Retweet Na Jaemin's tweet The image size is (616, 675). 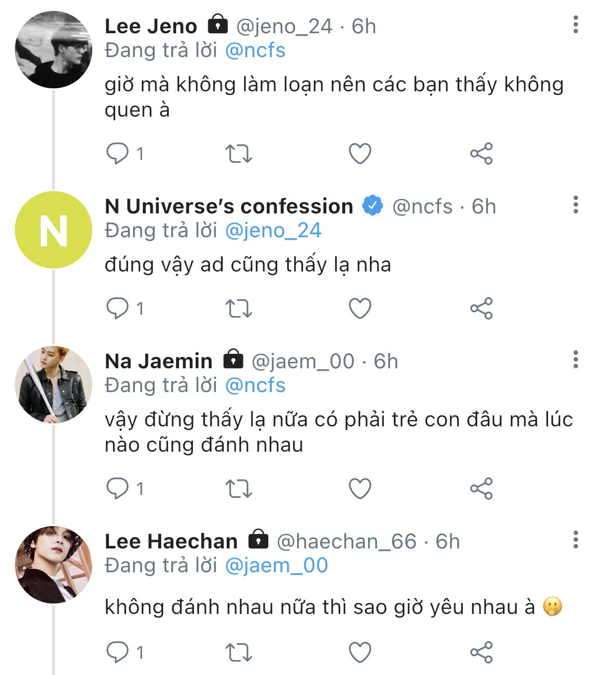tap(239, 489)
